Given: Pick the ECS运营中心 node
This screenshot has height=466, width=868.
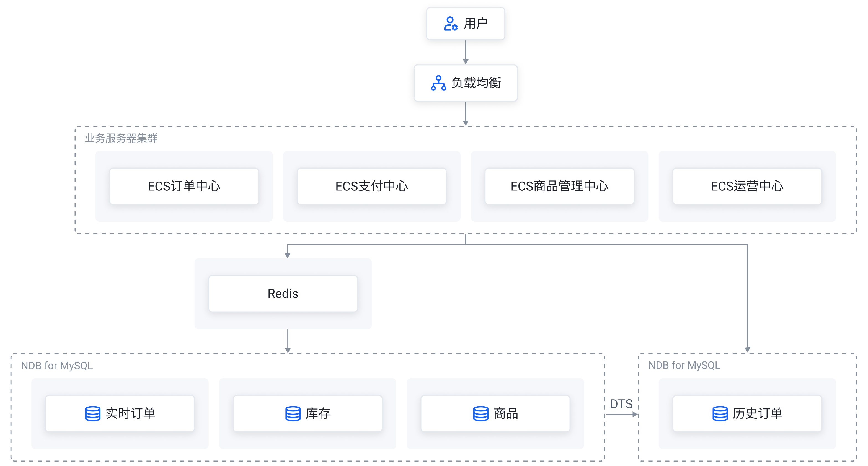Looking at the screenshot, I should click(747, 186).
